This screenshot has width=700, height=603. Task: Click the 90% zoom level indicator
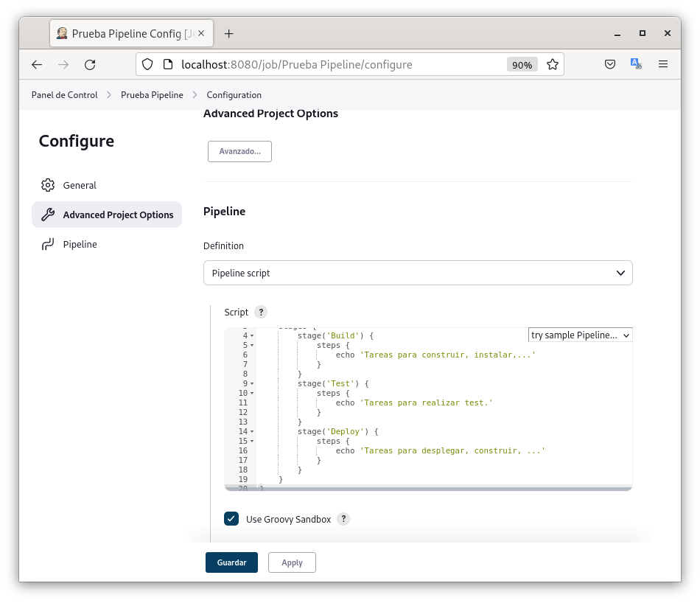(x=522, y=65)
